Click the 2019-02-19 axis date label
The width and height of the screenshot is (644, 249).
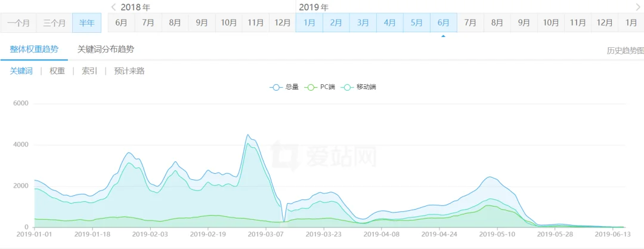[208, 235]
